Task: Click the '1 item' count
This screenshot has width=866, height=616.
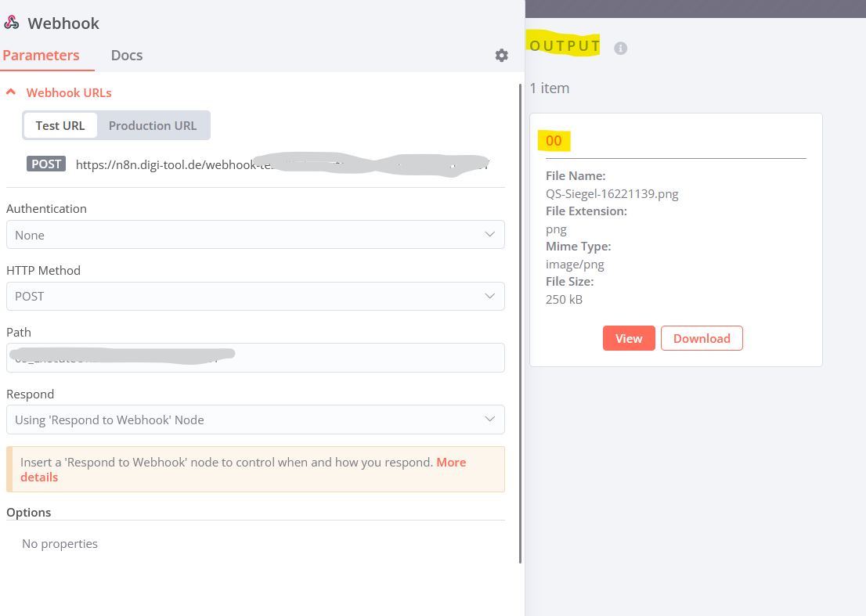Action: (x=550, y=88)
